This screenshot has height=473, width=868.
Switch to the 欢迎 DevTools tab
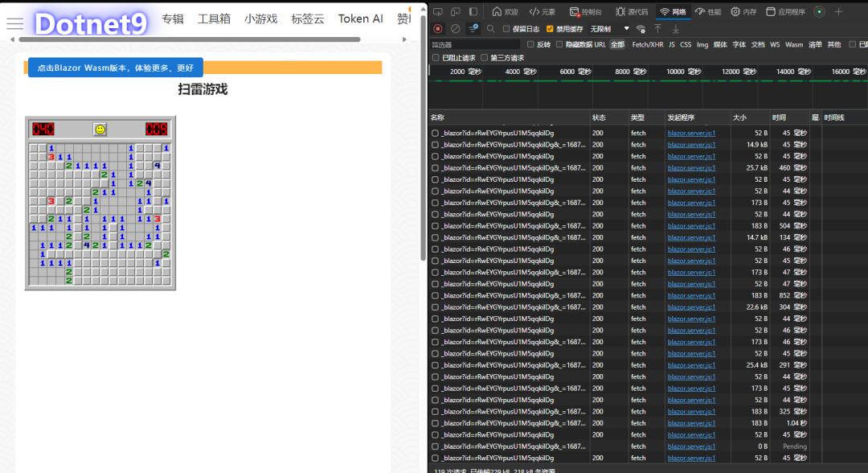pos(505,11)
